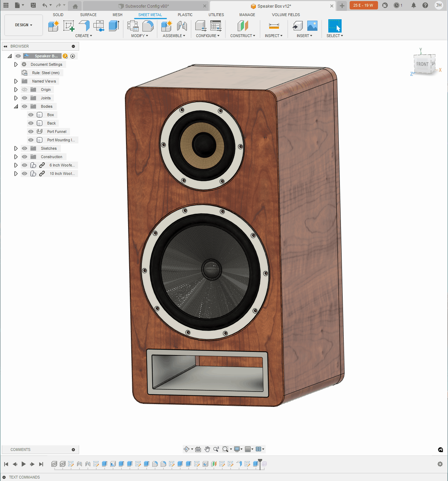Collapse the Bodies folder
This screenshot has height=481, width=448.
pyautogui.click(x=16, y=106)
